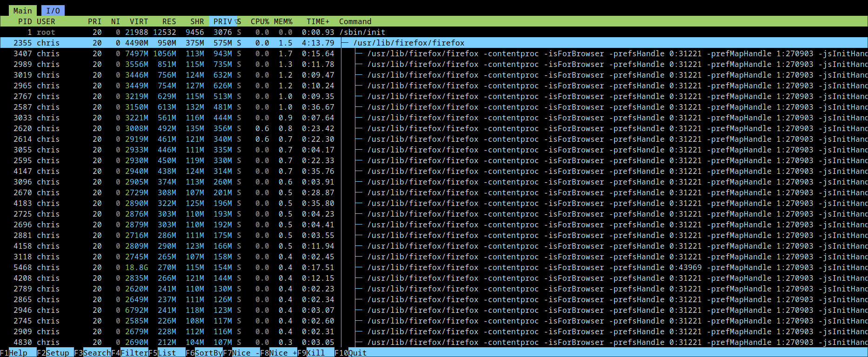This screenshot has width=868, height=357.
Task: Select process row with PID 3407
Action: click(x=434, y=53)
